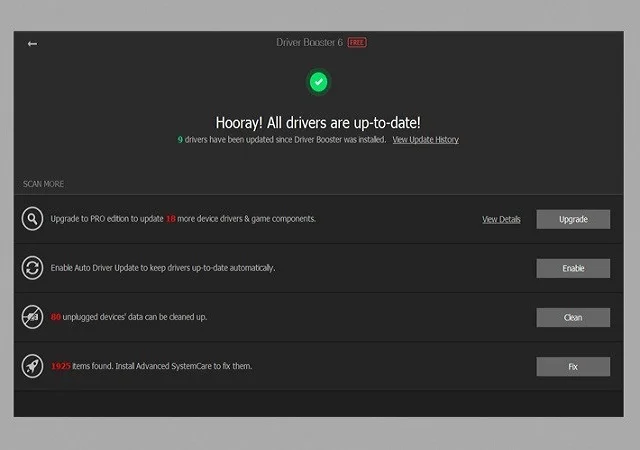Click the rocket Advanced SystemCare icon
Viewport: 640px width, 450px height.
[x=32, y=366]
